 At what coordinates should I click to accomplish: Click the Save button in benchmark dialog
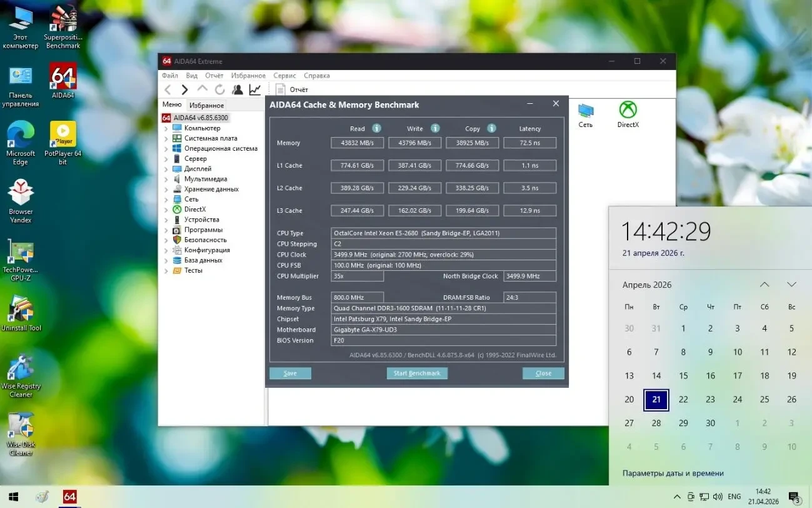[290, 373]
